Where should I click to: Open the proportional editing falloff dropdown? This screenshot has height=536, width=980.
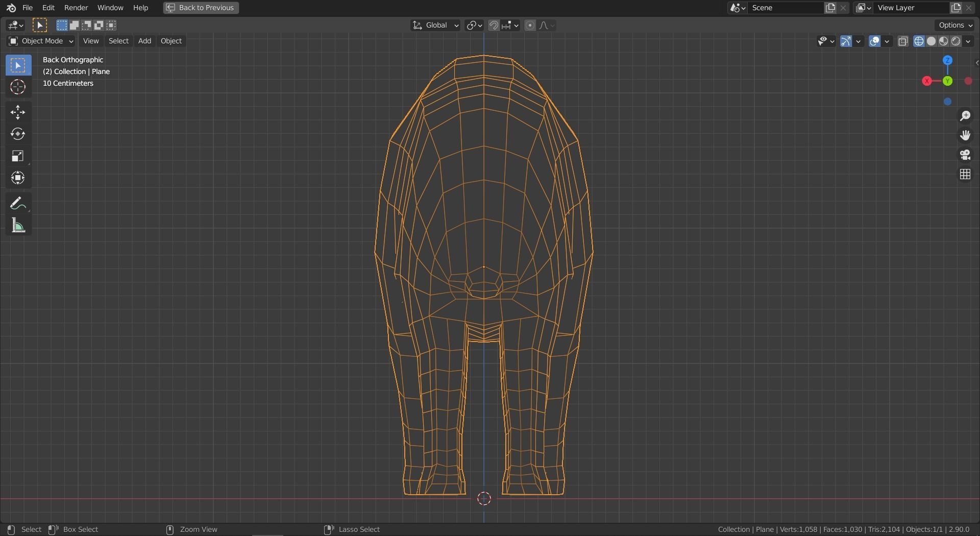coord(547,25)
